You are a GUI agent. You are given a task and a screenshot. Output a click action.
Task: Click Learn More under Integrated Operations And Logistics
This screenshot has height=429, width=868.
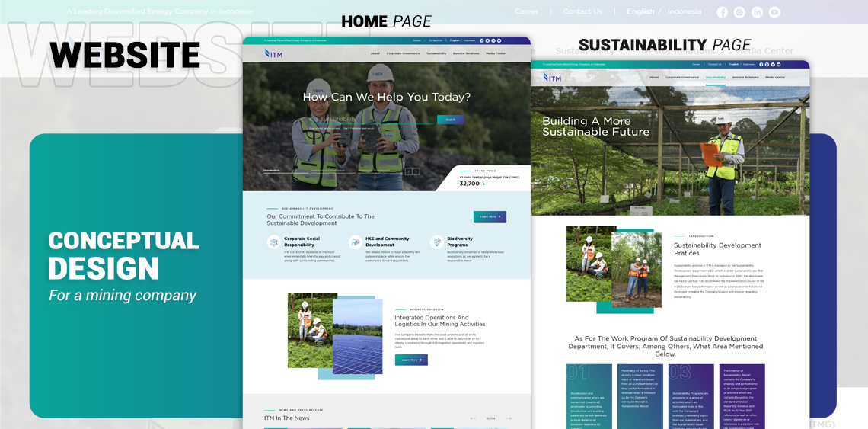click(411, 360)
